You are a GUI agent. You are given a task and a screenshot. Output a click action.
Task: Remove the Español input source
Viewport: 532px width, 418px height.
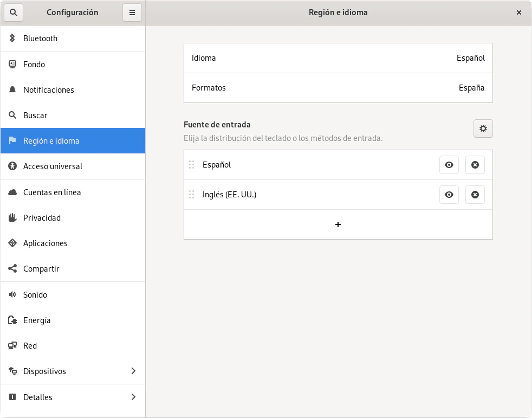click(x=475, y=165)
